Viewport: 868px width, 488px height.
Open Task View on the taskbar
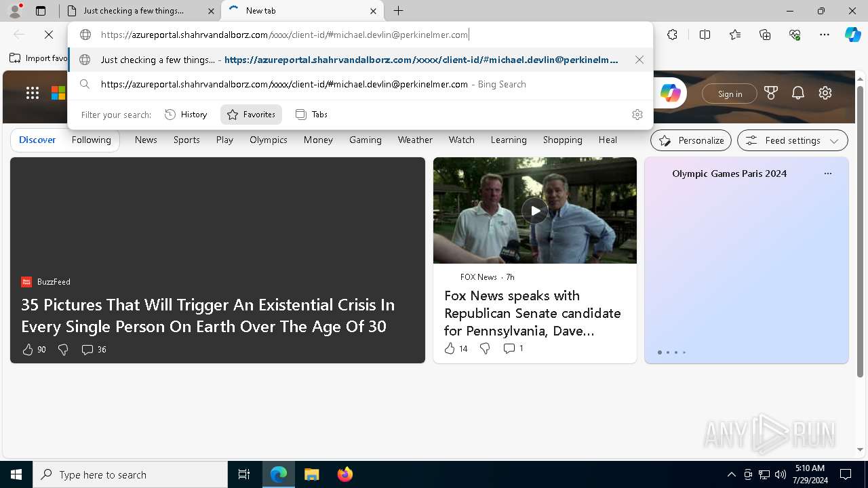pyautogui.click(x=244, y=474)
